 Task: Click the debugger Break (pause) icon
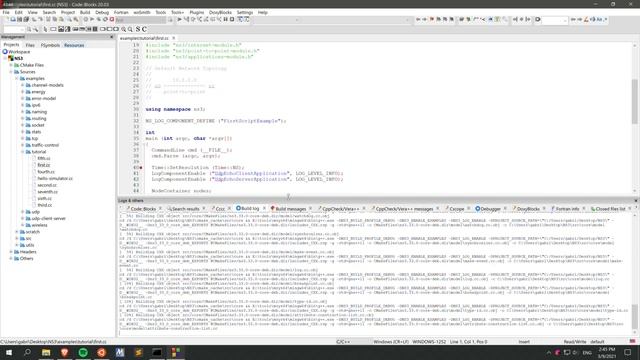(x=225, y=19)
